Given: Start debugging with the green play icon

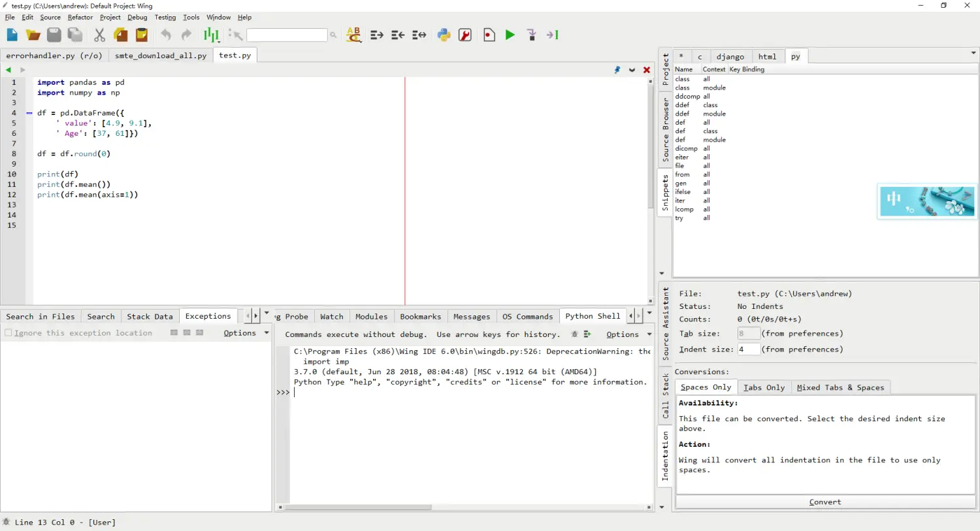Looking at the screenshot, I should click(x=510, y=35).
